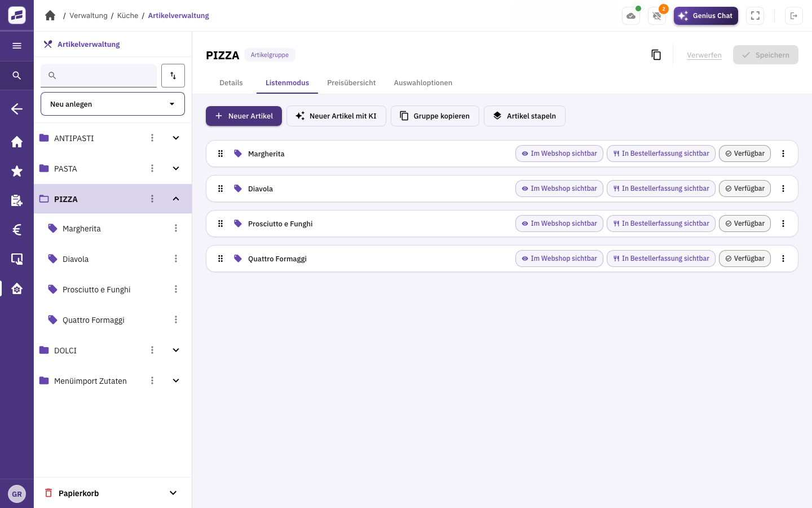Switch to the Details tab

[x=231, y=83]
